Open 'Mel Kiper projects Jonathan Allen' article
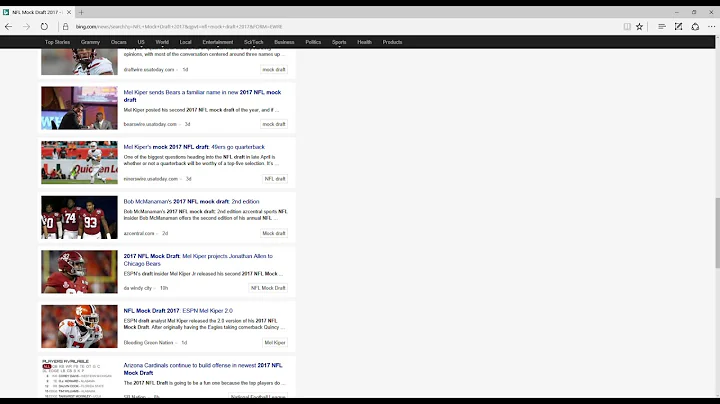720x404 pixels. (198, 260)
